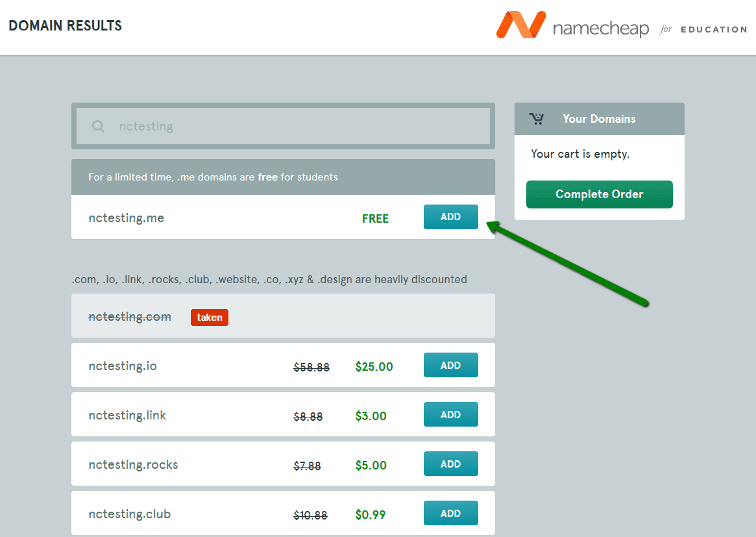Click the Namecheap logo
The image size is (756, 537).
tap(600, 27)
